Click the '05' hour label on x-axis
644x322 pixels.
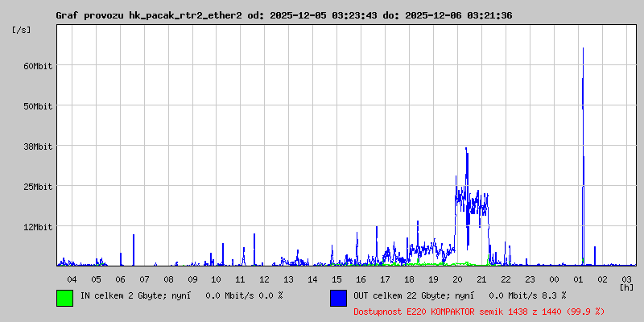click(x=96, y=279)
